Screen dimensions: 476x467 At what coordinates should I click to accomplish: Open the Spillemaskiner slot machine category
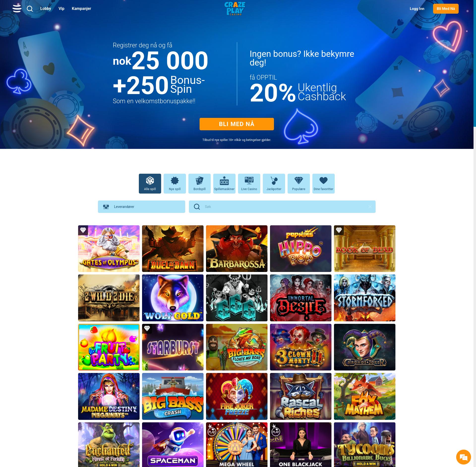(224, 183)
